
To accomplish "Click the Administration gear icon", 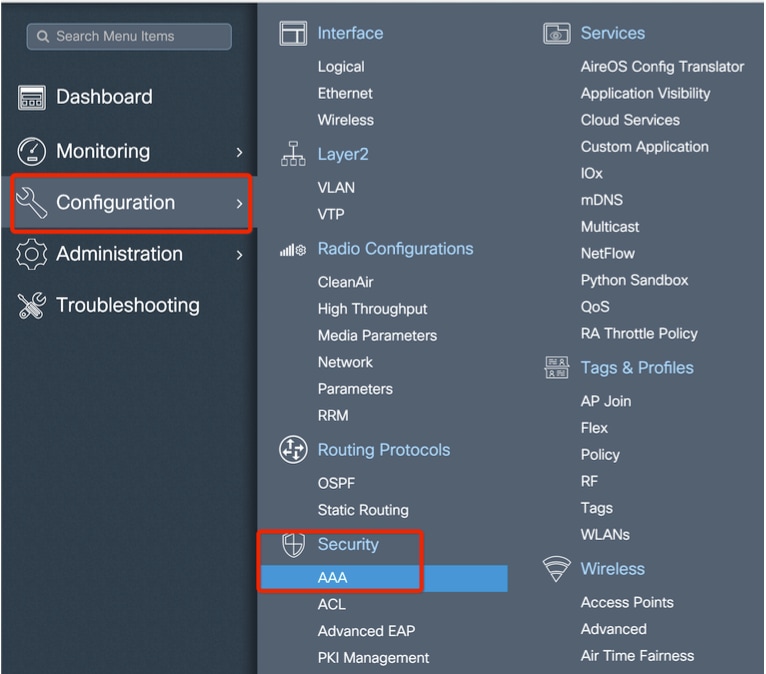I will point(32,254).
